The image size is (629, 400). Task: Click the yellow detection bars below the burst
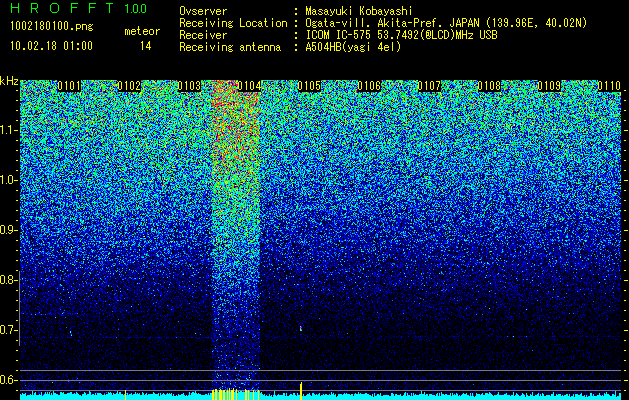coord(235,394)
